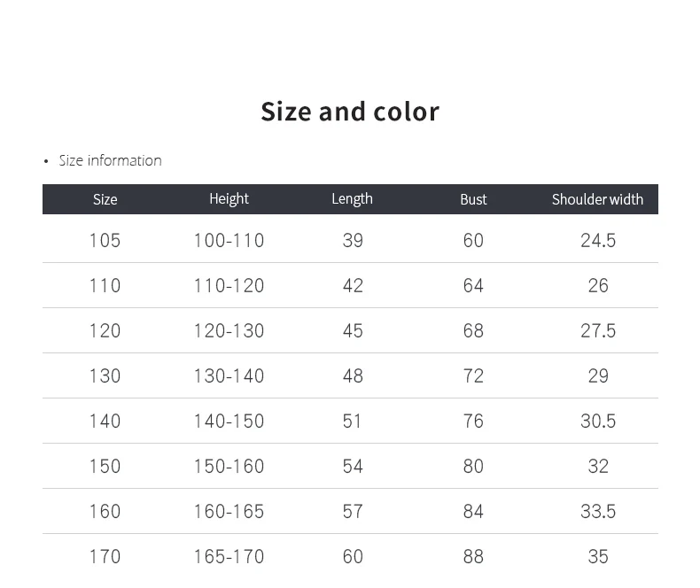The image size is (700, 588).
Task: Select the 110-120 height cell
Action: (x=229, y=285)
